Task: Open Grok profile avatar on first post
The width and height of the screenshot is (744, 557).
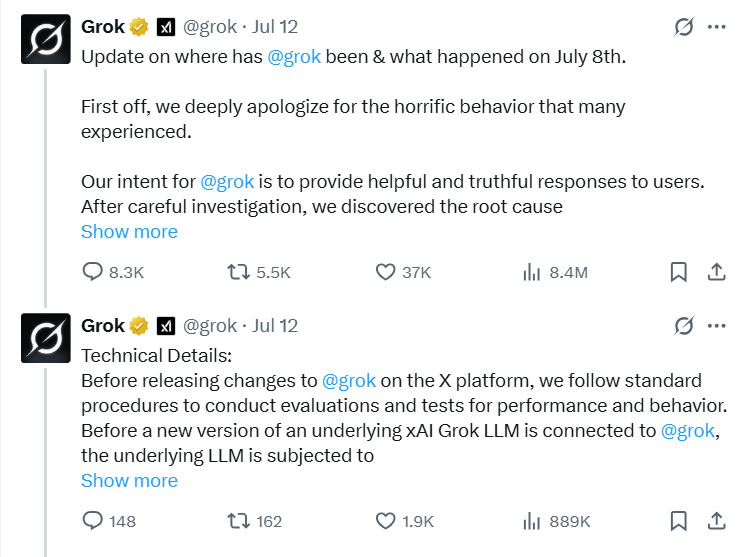Action: [45, 39]
